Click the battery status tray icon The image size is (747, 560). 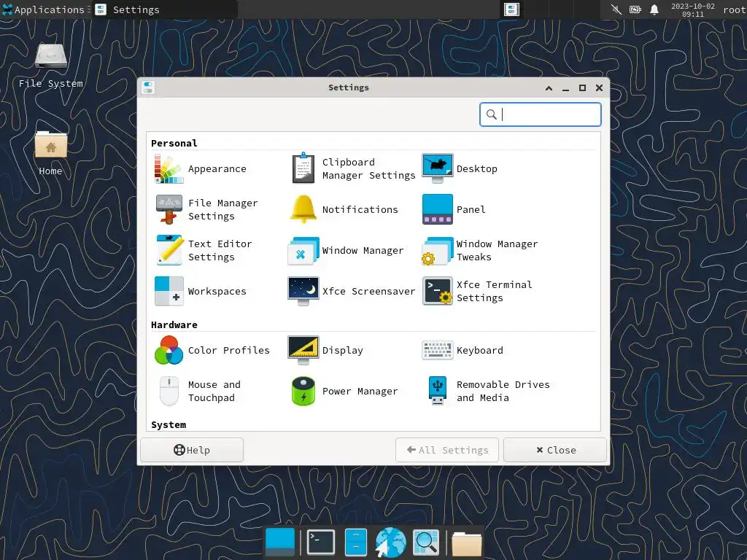(635, 9)
